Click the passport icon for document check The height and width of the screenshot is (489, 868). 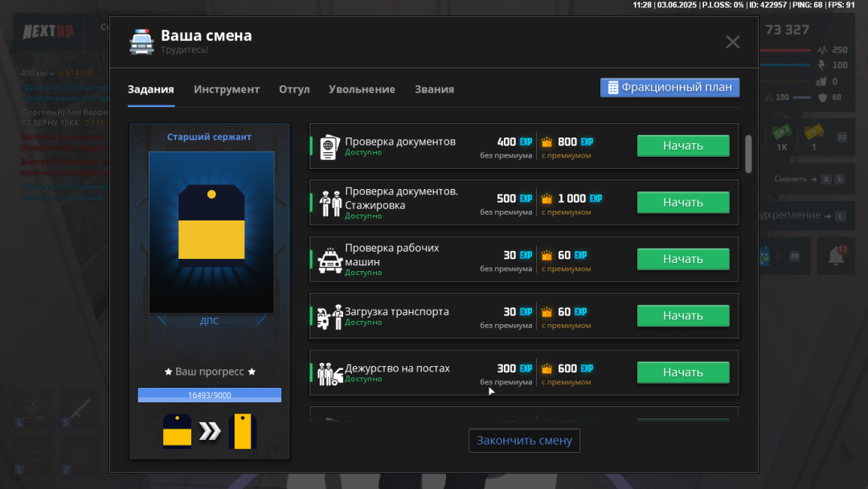click(330, 146)
